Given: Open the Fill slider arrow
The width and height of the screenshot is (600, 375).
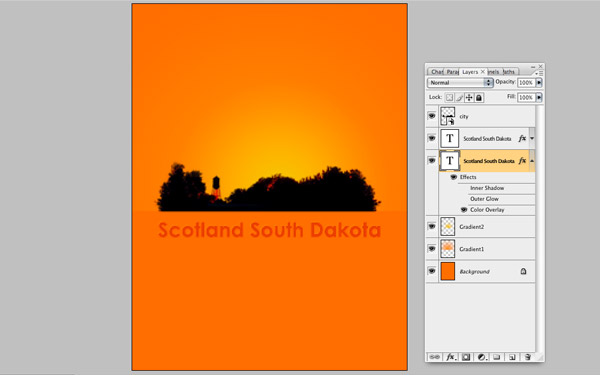Looking at the screenshot, I should point(539,98).
